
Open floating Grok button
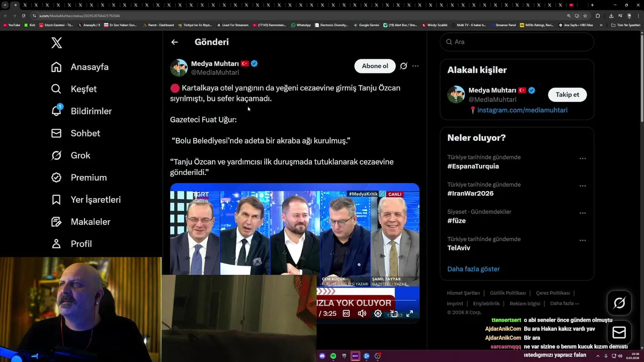(619, 303)
